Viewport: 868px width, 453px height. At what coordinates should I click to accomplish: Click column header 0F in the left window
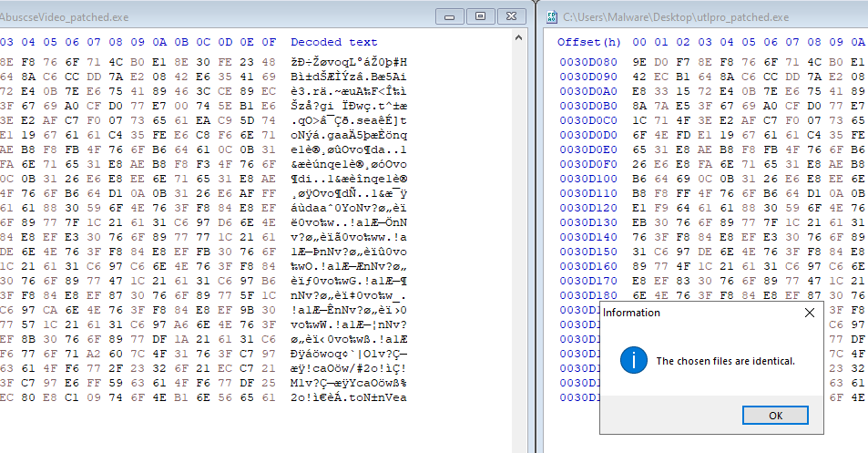pos(269,42)
